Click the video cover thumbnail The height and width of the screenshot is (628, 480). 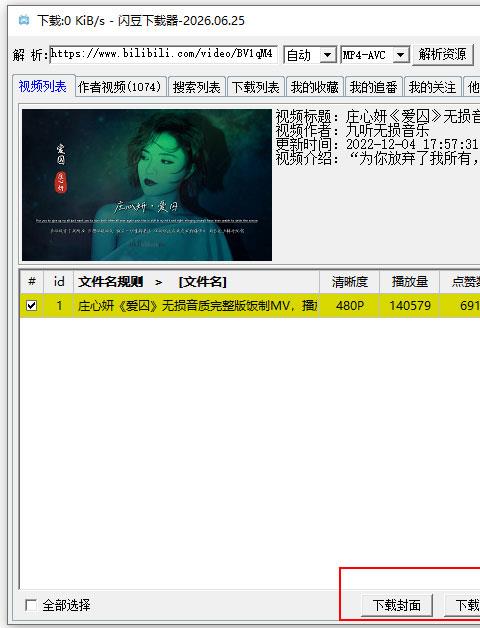(147, 185)
